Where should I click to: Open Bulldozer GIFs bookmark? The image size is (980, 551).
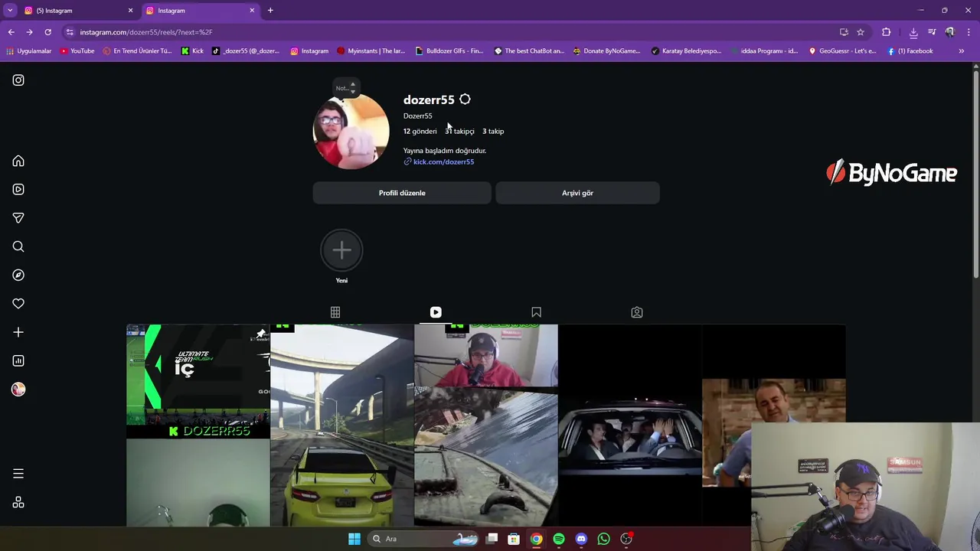click(x=449, y=51)
